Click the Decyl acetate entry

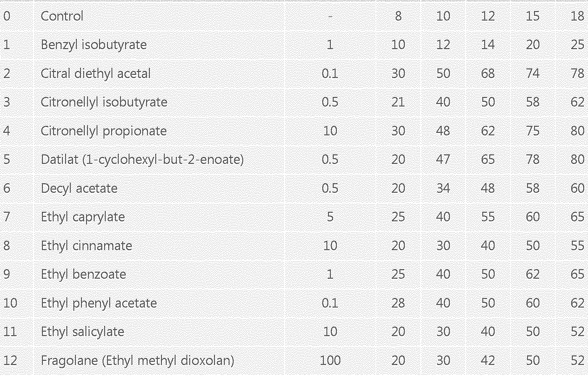[79, 188]
